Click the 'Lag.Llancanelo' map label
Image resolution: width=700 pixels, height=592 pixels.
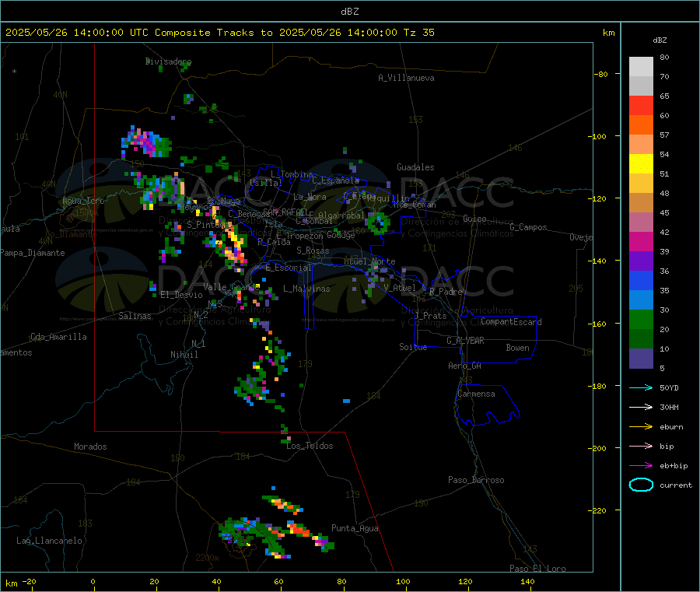(49, 541)
